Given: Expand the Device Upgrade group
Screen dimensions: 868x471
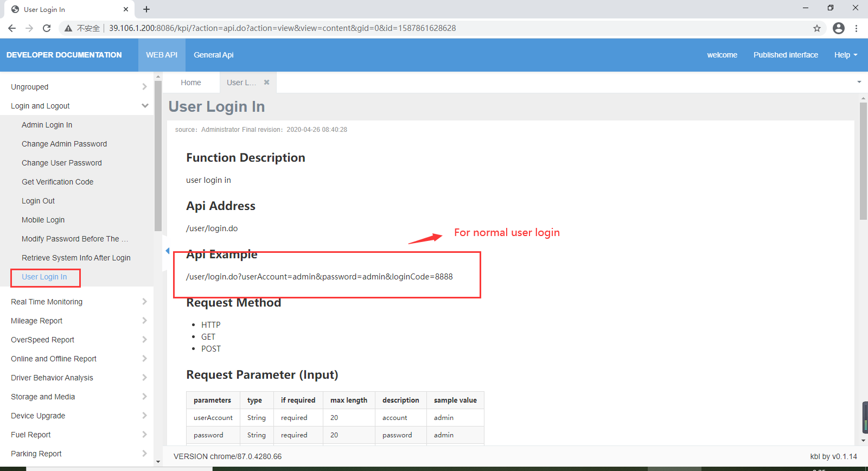Looking at the screenshot, I should pos(77,416).
